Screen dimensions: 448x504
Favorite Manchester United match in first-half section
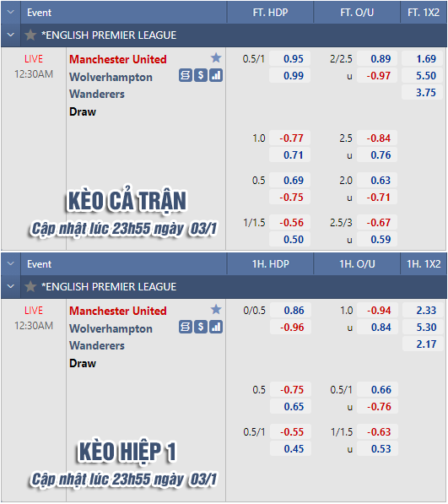click(216, 310)
